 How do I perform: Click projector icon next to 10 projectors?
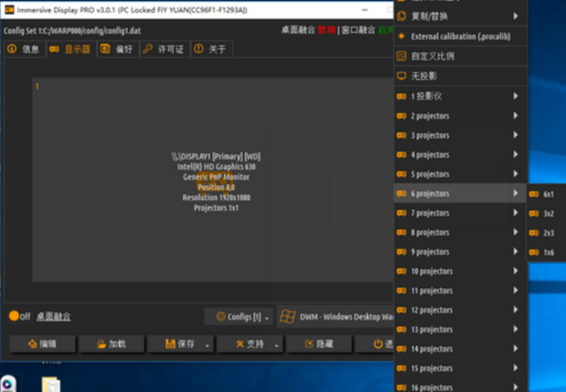pos(402,271)
